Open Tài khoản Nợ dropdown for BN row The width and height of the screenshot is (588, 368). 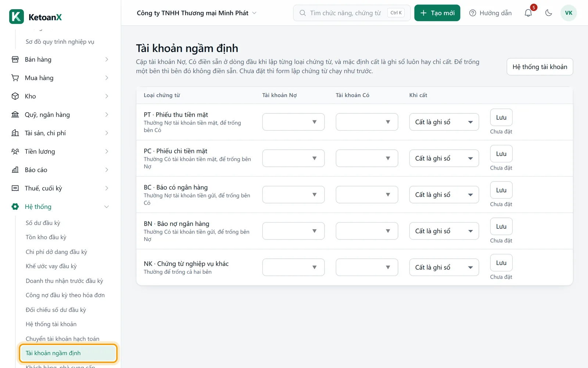pos(293,231)
